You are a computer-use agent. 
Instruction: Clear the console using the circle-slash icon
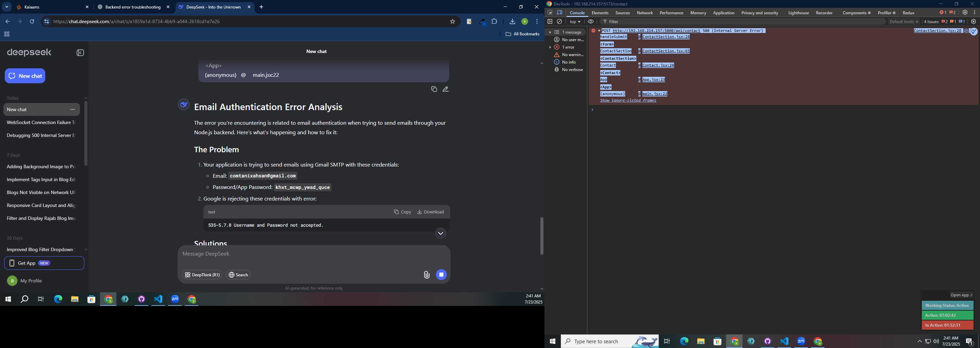click(x=560, y=22)
